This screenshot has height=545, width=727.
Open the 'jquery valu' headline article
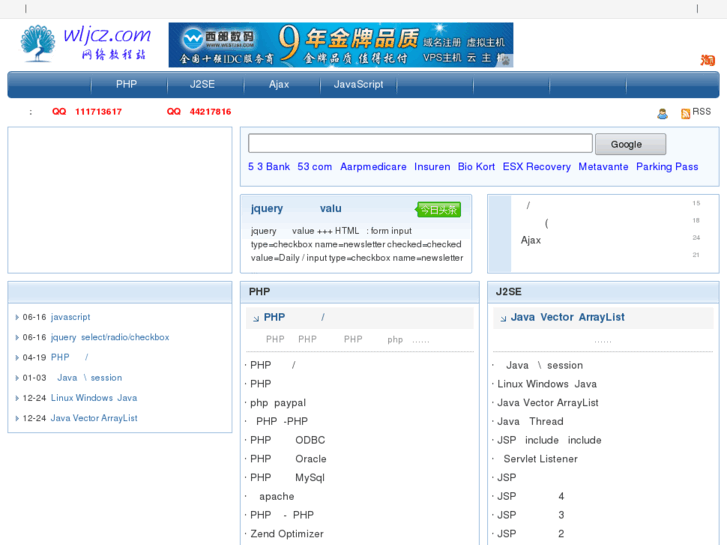tap(296, 209)
